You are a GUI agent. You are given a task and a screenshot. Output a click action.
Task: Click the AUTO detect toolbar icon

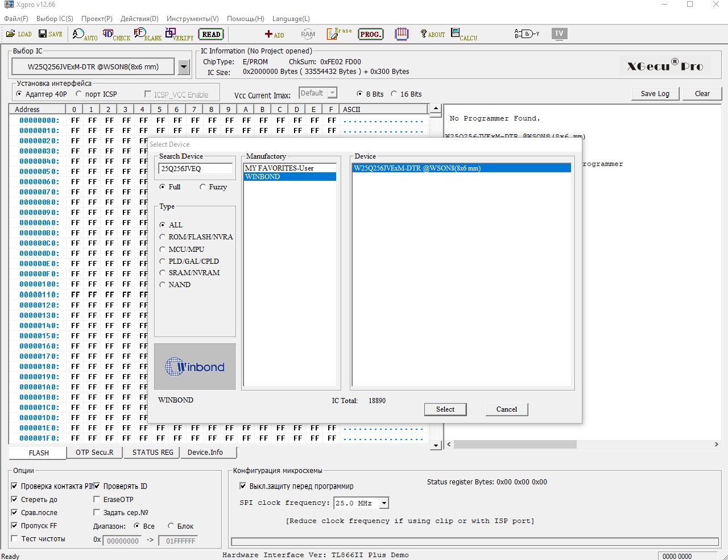(85, 35)
